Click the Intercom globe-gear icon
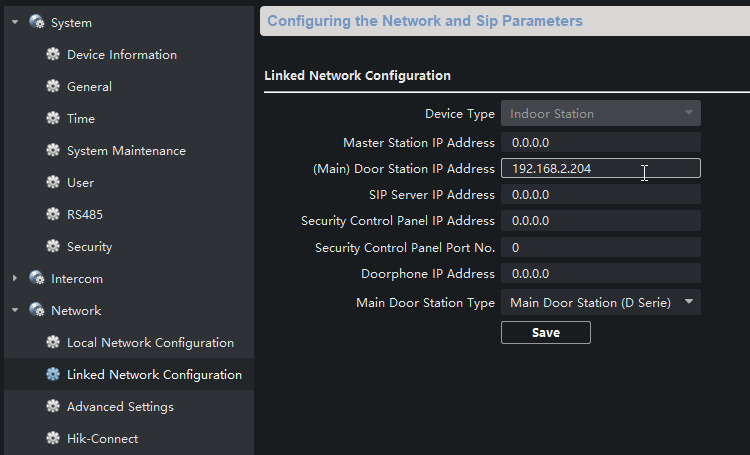This screenshot has width=750, height=455. (37, 279)
